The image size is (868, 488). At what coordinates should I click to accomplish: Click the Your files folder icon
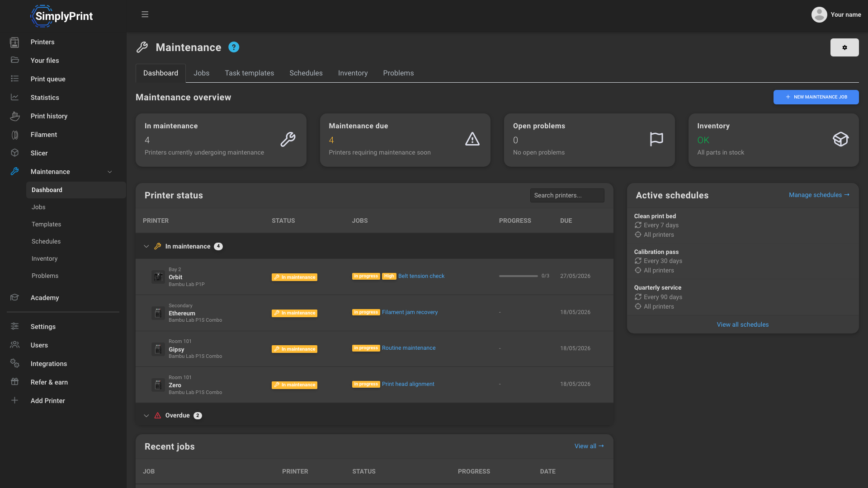tap(14, 60)
